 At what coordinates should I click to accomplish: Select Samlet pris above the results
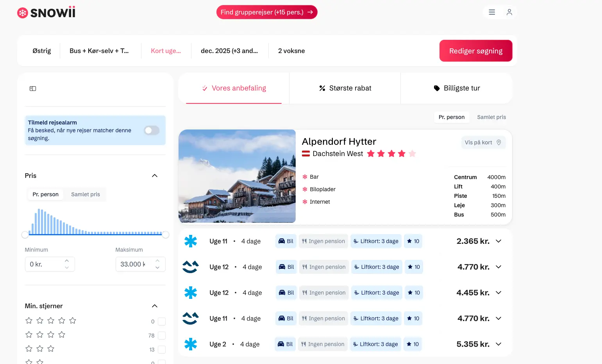491,117
